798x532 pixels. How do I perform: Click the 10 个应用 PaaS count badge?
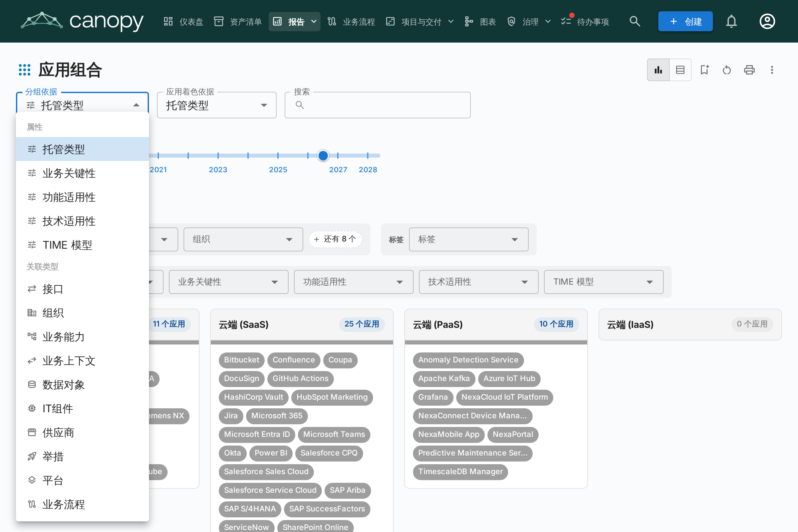556,324
